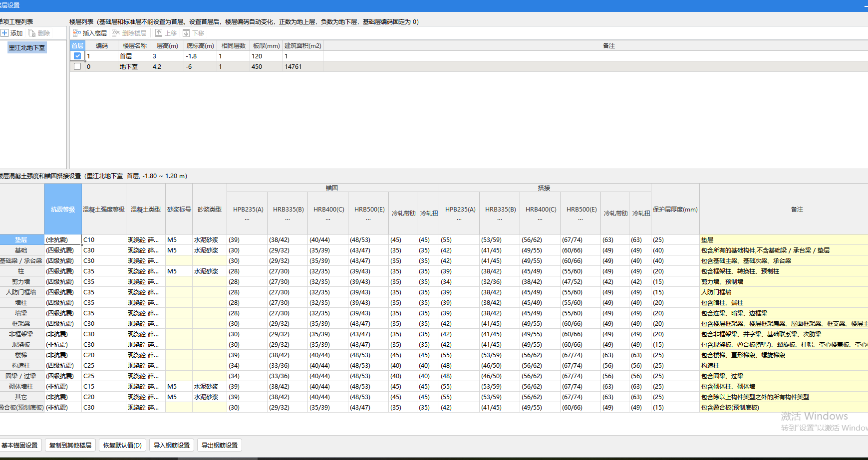The height and width of the screenshot is (460, 868).
Task: Move floor down with 下移
Action: point(193,33)
